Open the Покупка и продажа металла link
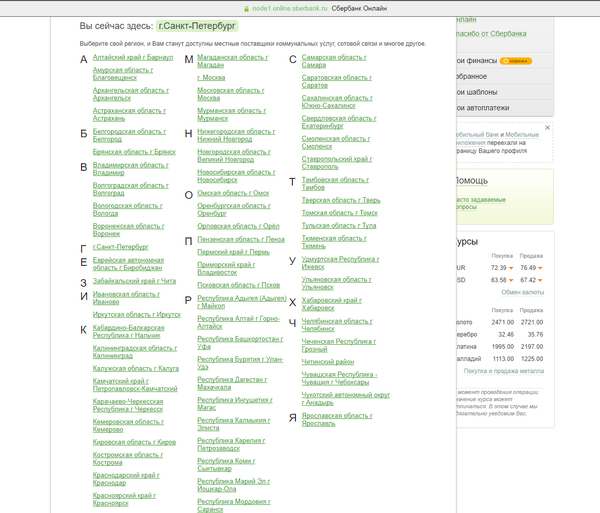600x513 pixels. point(504,370)
